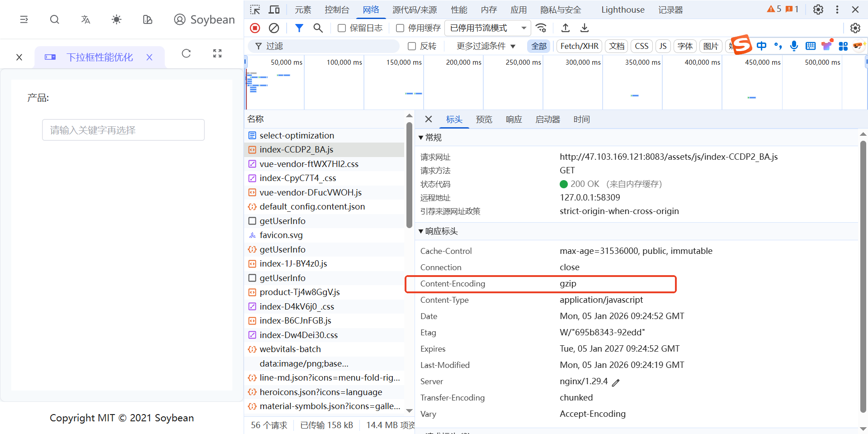Check the 反转 filter checkbox
Screen dimensions: 868x434
[411, 46]
